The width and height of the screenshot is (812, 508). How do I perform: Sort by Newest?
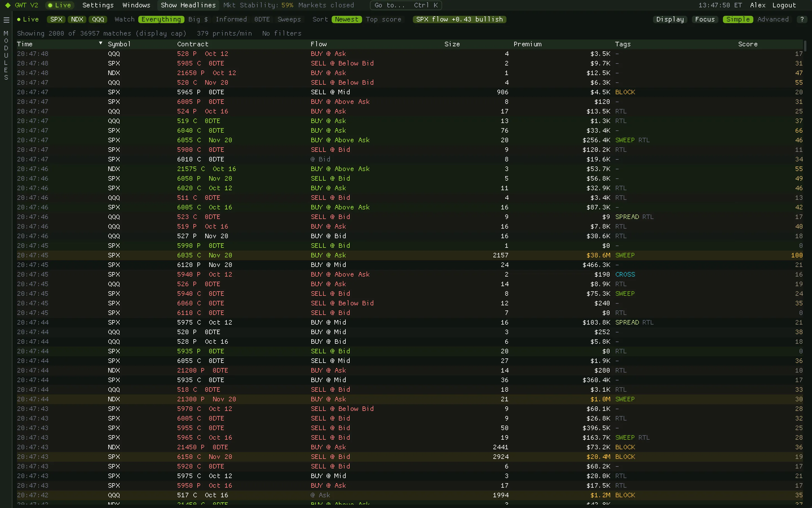(347, 19)
